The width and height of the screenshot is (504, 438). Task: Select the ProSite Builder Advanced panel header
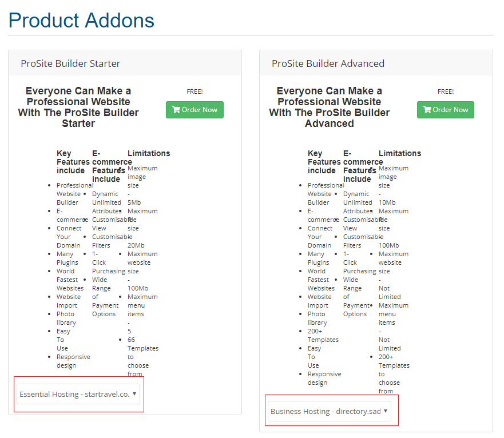pyautogui.click(x=376, y=63)
